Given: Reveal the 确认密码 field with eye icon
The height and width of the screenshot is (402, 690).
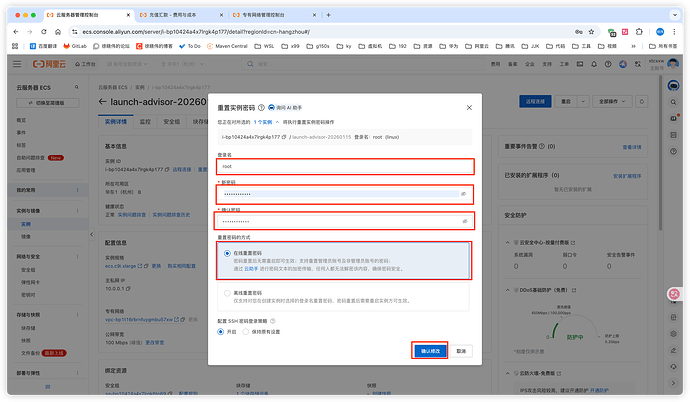Looking at the screenshot, I should point(463,220).
